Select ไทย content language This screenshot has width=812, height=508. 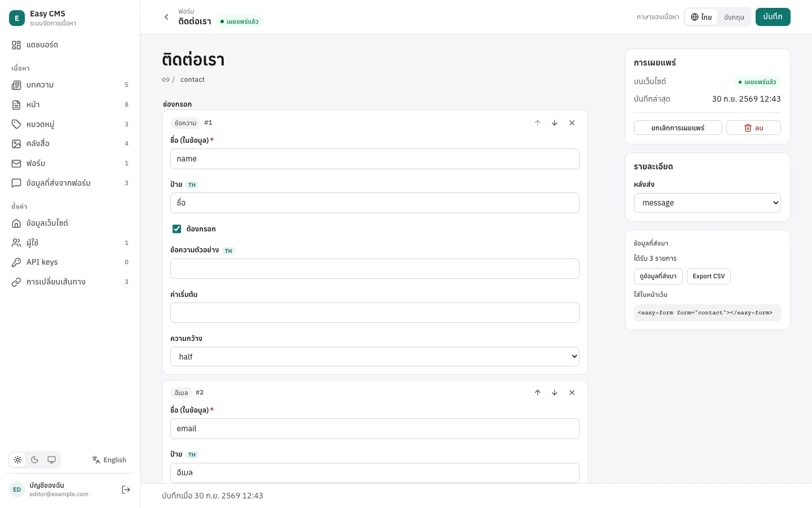pos(701,17)
